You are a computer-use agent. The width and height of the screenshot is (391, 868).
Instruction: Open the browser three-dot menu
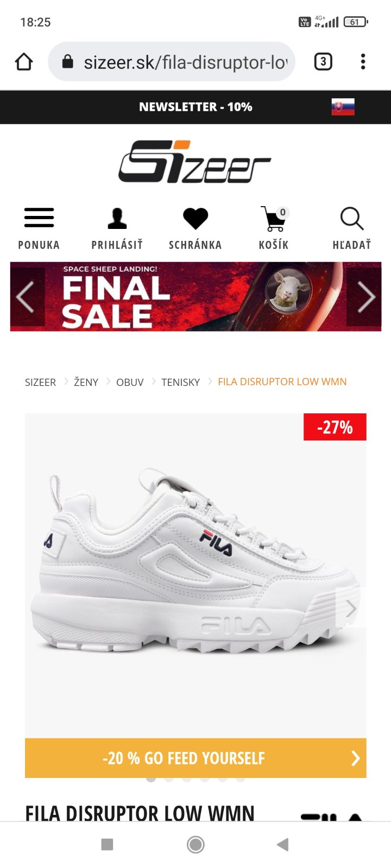[x=363, y=62]
